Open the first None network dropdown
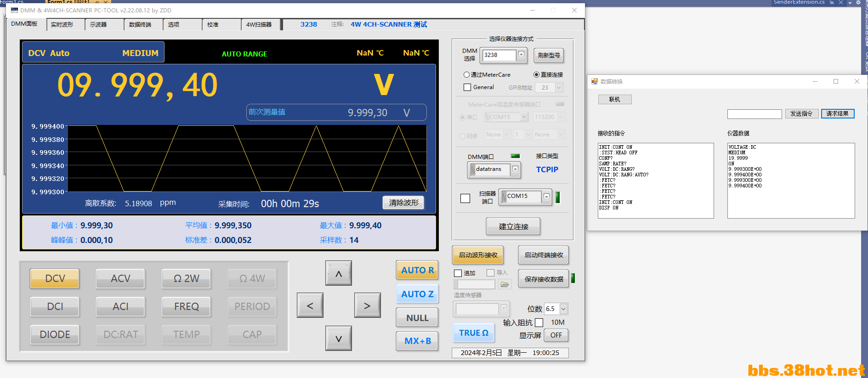This screenshot has height=378, width=868. coord(507,135)
